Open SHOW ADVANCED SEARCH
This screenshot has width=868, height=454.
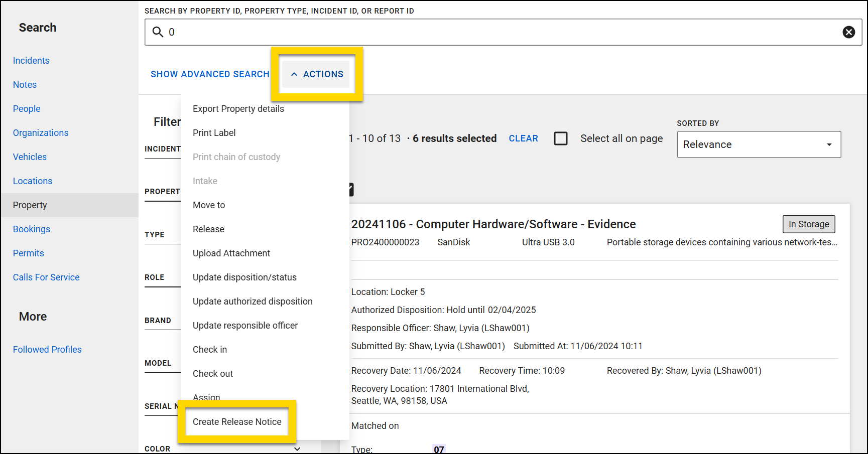210,74
